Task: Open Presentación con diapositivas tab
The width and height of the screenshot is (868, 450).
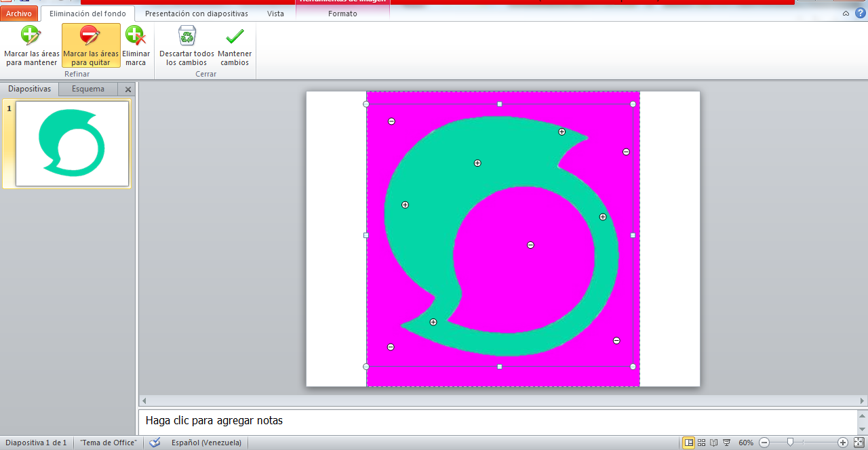Action: coord(197,14)
